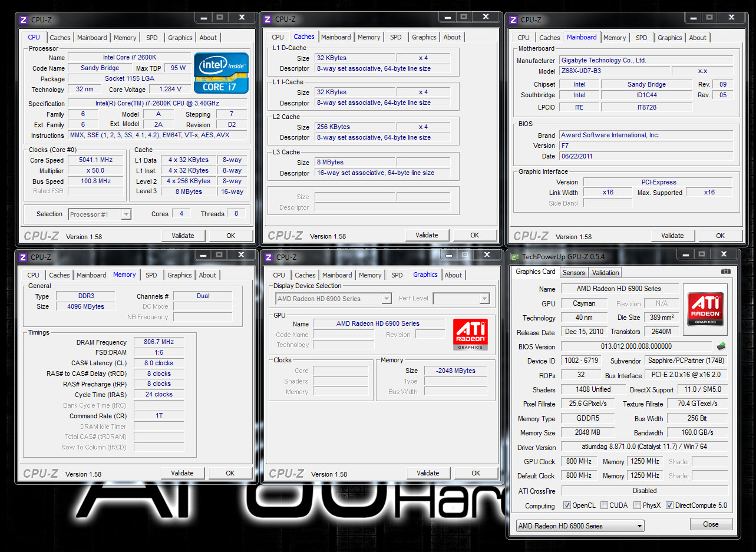Click OK in the Mainboard window
This screenshot has width=756, height=552.
pos(720,236)
